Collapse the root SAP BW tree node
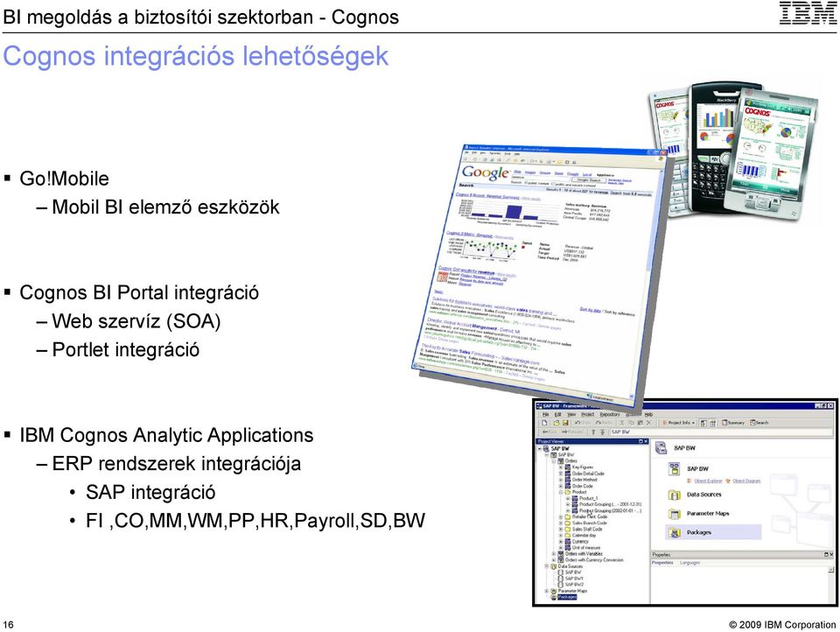Screen dimensions: 840x632 [540, 449]
